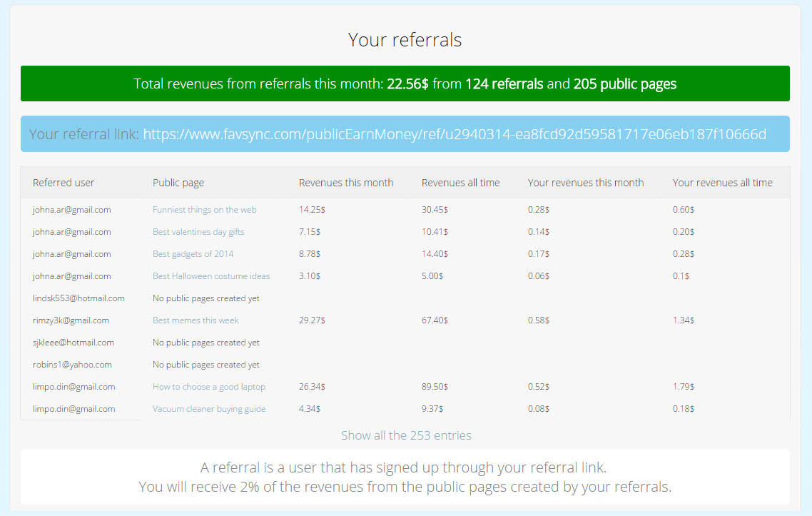Select the rimzy3k@gmail.com referred user
812x516 pixels.
(71, 320)
